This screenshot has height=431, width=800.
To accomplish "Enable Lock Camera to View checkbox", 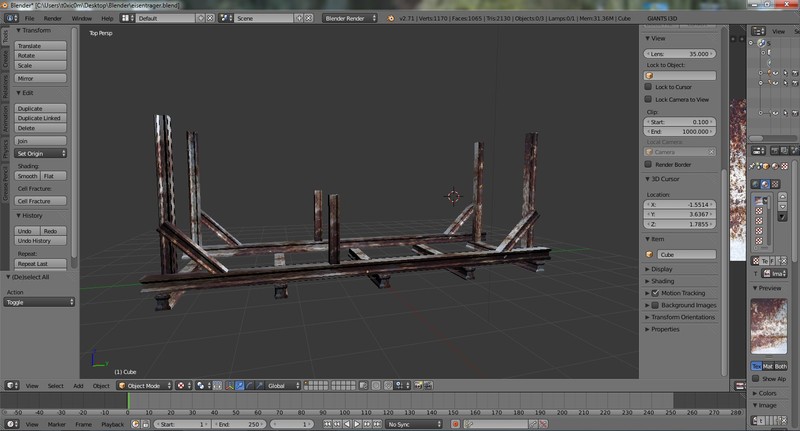I will [x=649, y=100].
